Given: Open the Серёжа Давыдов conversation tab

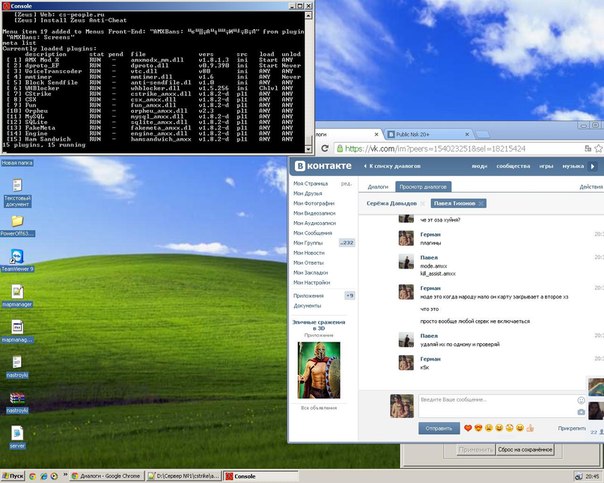Looking at the screenshot, I should click(x=392, y=203).
